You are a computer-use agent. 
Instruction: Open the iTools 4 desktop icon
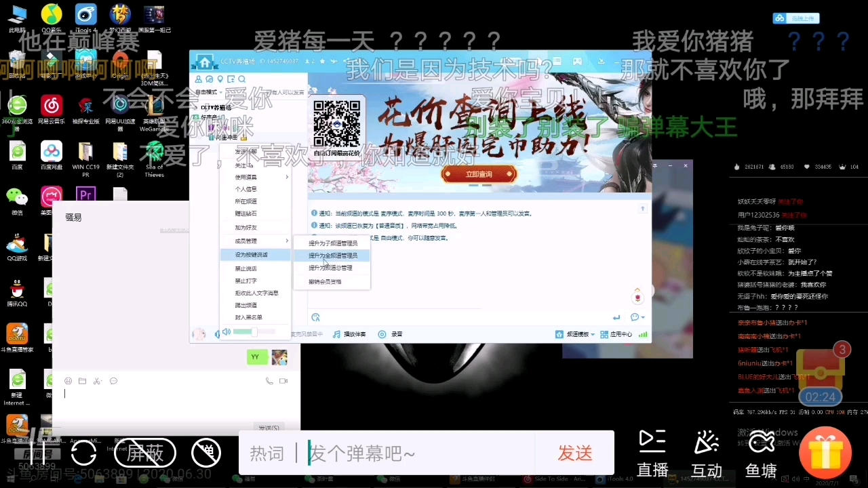pyautogui.click(x=86, y=18)
